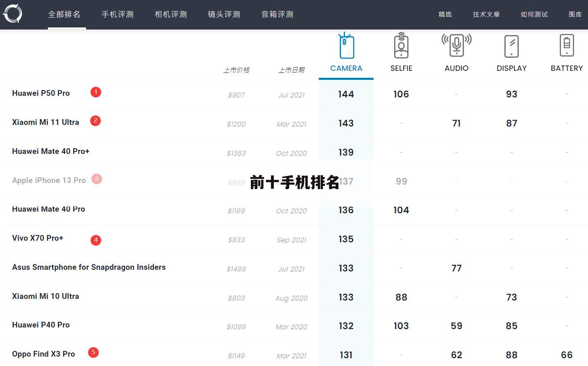Open Apple iPhone 13 Pro entry

[49, 180]
